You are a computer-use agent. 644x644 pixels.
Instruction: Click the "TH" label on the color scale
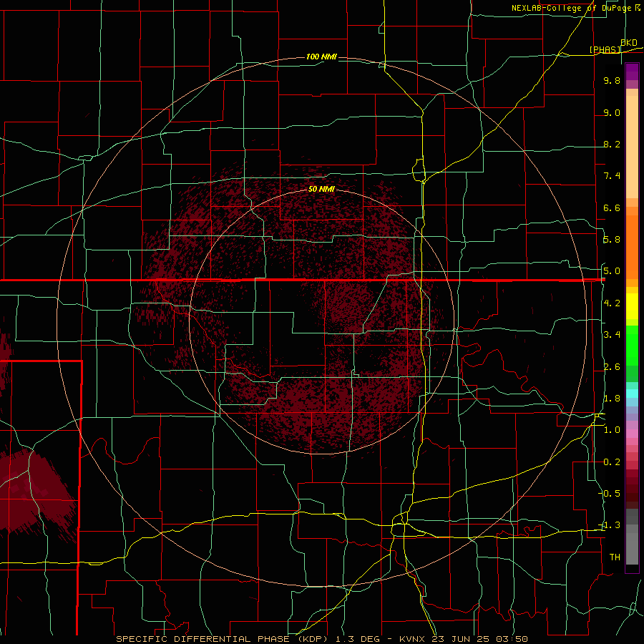pyautogui.click(x=615, y=557)
